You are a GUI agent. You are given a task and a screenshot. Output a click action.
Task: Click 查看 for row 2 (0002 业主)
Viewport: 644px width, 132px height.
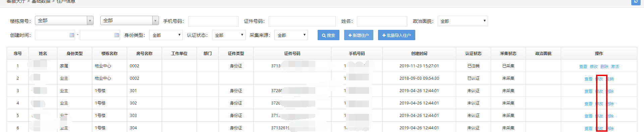(x=588, y=79)
